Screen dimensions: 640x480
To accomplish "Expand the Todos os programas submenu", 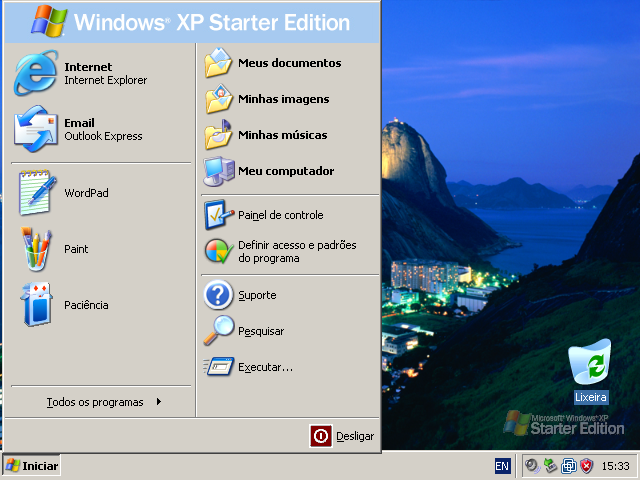I will (x=100, y=402).
